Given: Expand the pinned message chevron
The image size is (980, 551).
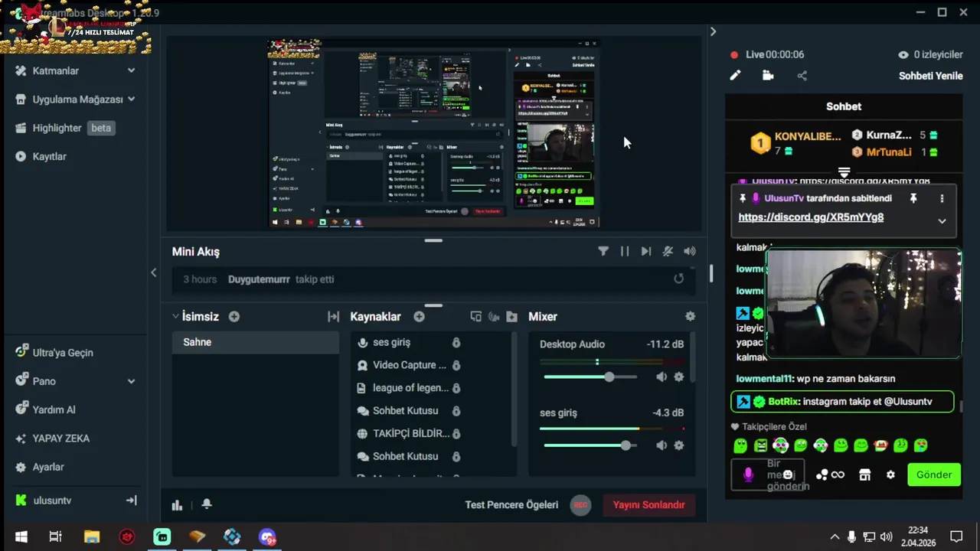Looking at the screenshot, I should (x=942, y=220).
